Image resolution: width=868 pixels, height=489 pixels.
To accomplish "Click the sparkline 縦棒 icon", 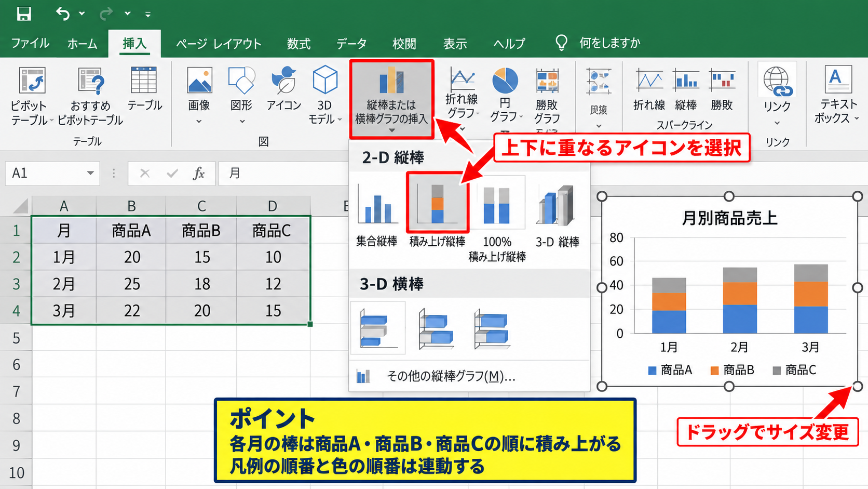I will pyautogui.click(x=686, y=81).
